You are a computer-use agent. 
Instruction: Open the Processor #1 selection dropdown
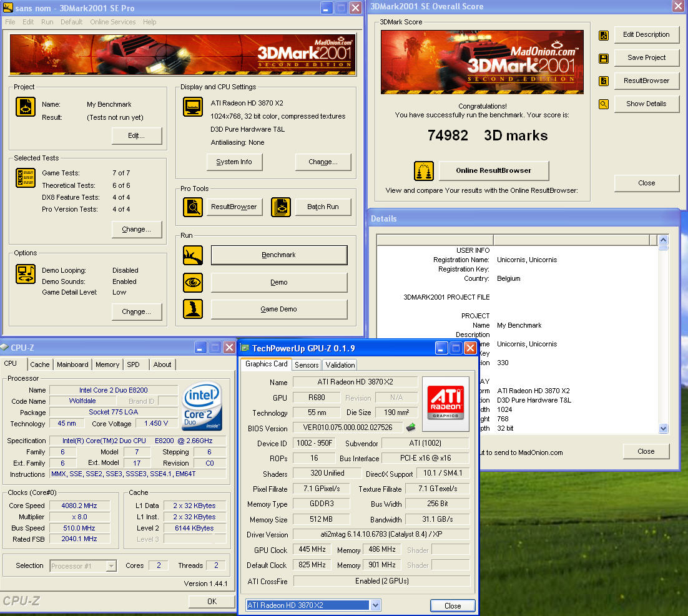pos(111,565)
